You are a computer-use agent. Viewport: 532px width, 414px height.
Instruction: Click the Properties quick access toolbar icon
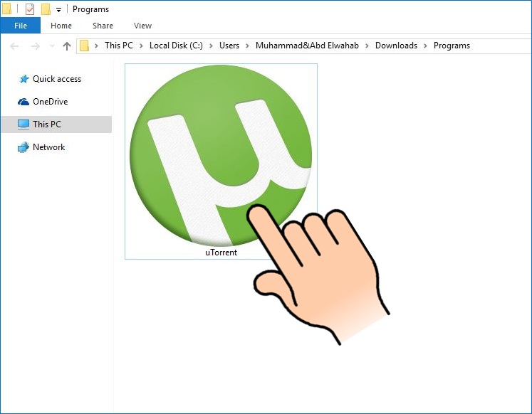coord(30,9)
